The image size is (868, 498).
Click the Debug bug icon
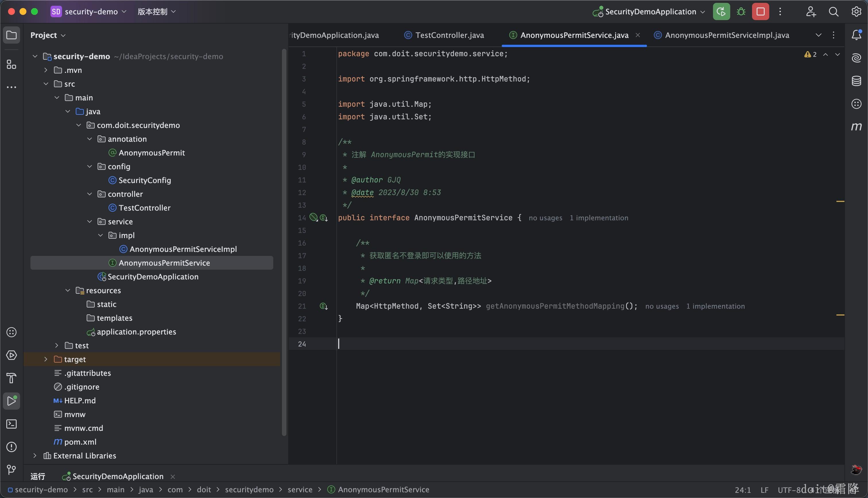pyautogui.click(x=741, y=12)
